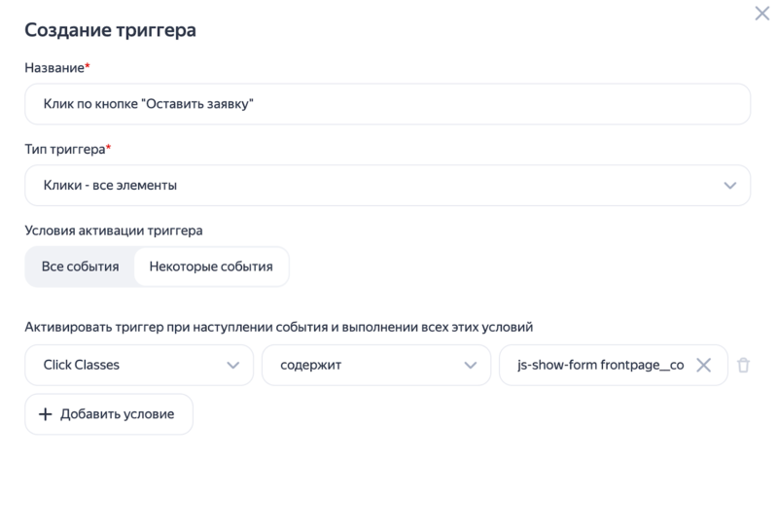This screenshot has height=532, width=778.
Task: Click the Тип триггера label
Action: 65,150
